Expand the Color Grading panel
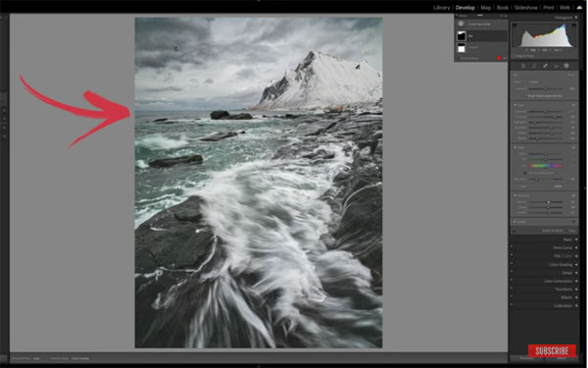This screenshot has height=368, width=588. point(561,264)
